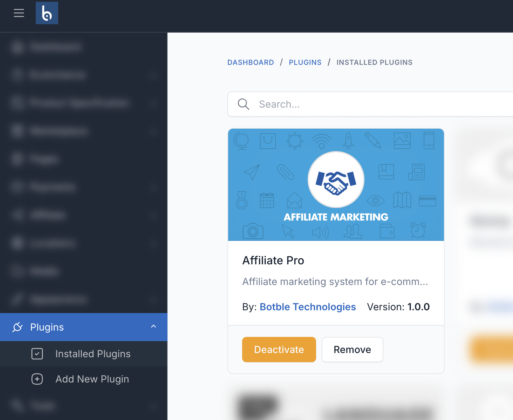This screenshot has width=513, height=420.
Task: Click the plug icon beside Plugins in sidebar
Action: 18,327
